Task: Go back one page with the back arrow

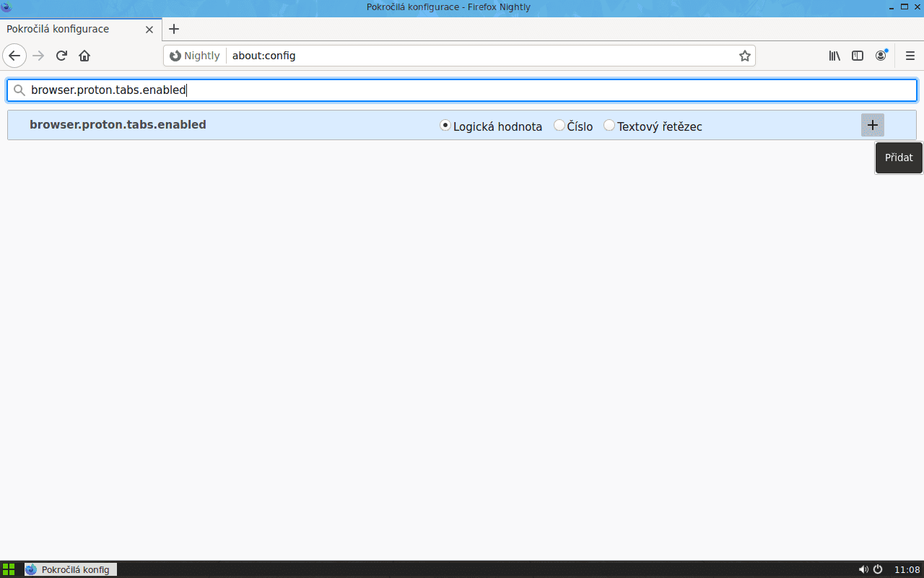Action: click(14, 56)
